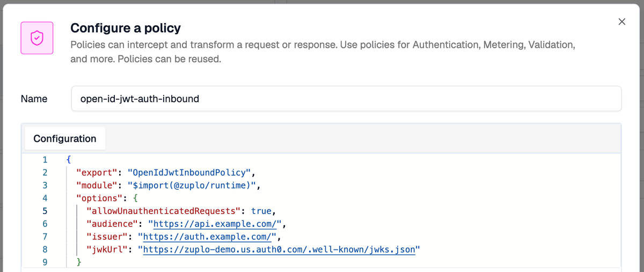Select the Configuration tab

coord(65,139)
